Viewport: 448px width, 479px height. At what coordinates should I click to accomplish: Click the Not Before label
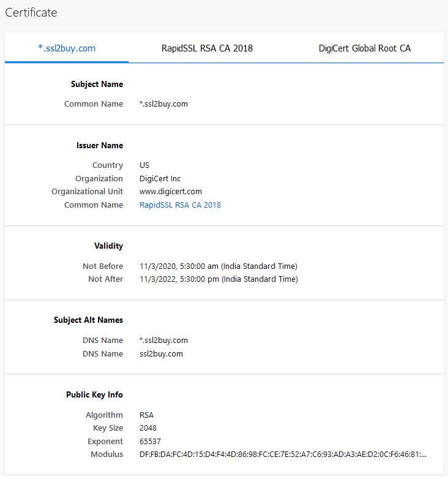[103, 266]
